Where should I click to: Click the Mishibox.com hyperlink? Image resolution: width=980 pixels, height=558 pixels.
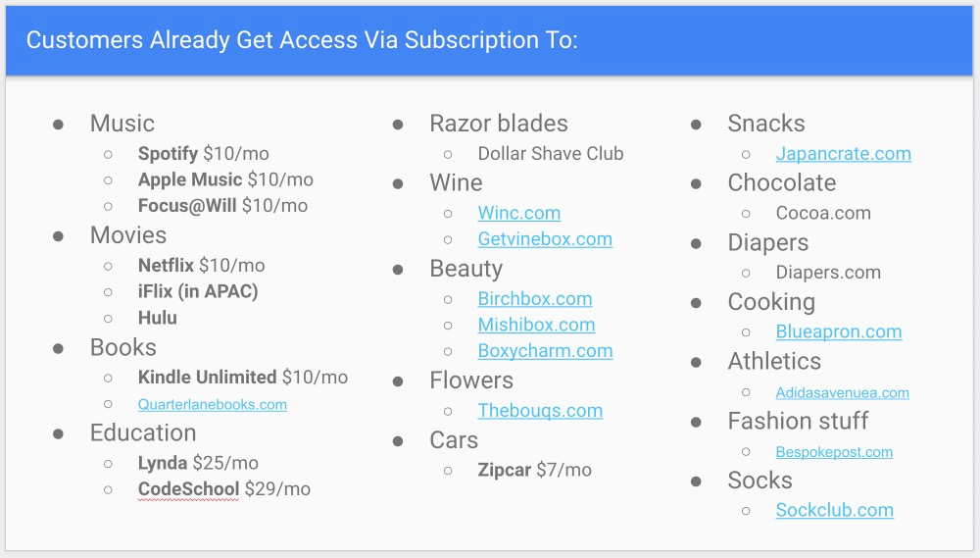536,325
